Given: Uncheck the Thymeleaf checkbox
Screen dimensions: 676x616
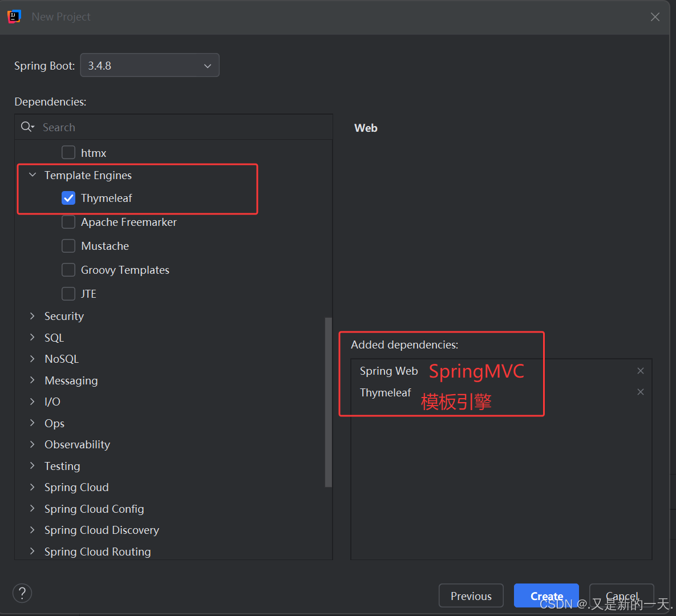Looking at the screenshot, I should 68,198.
